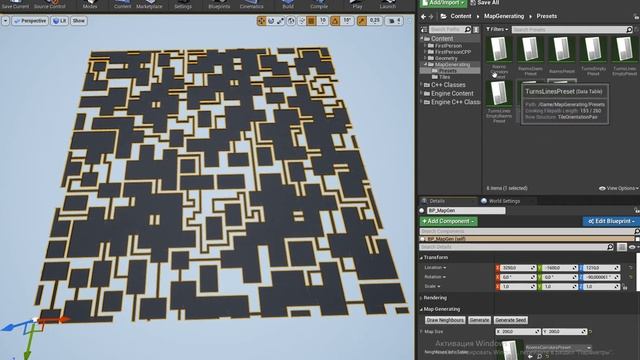
Task: Switch to the World Settings tab
Action: pyautogui.click(x=504, y=201)
